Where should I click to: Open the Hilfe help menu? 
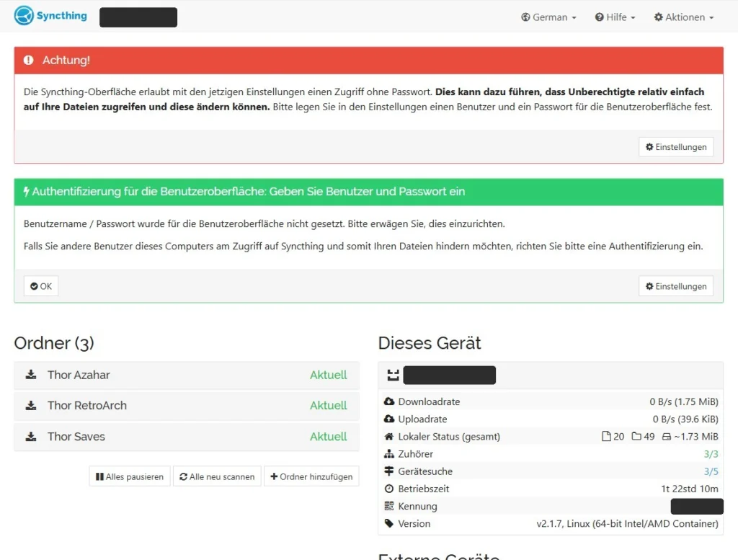coord(615,17)
